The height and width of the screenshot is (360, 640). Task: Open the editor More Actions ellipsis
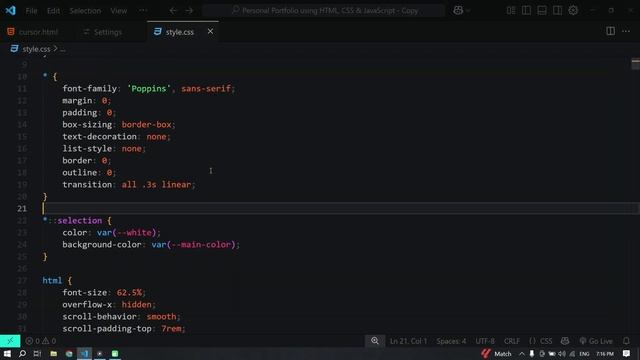coord(626,31)
